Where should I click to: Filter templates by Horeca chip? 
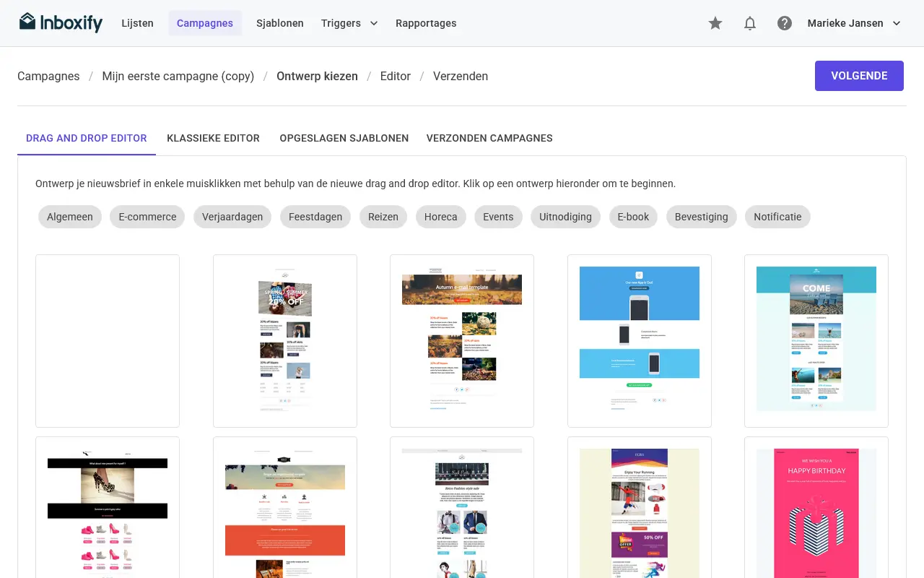point(440,217)
